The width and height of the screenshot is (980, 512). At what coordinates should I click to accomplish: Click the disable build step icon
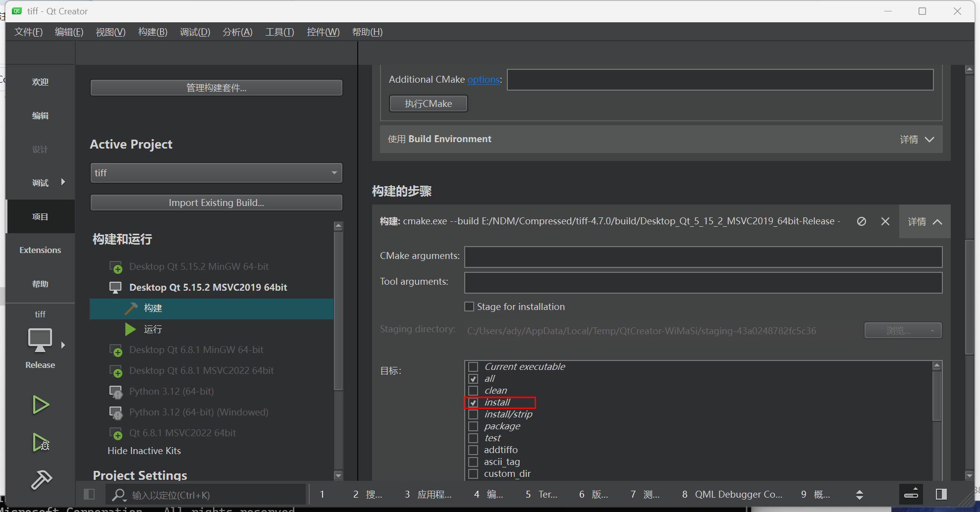pyautogui.click(x=862, y=221)
